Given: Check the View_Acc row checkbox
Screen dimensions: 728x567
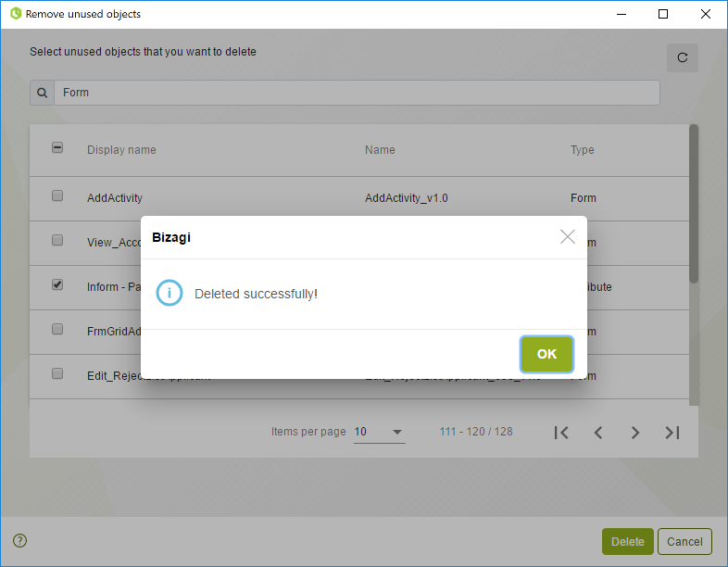Looking at the screenshot, I should pos(57,240).
